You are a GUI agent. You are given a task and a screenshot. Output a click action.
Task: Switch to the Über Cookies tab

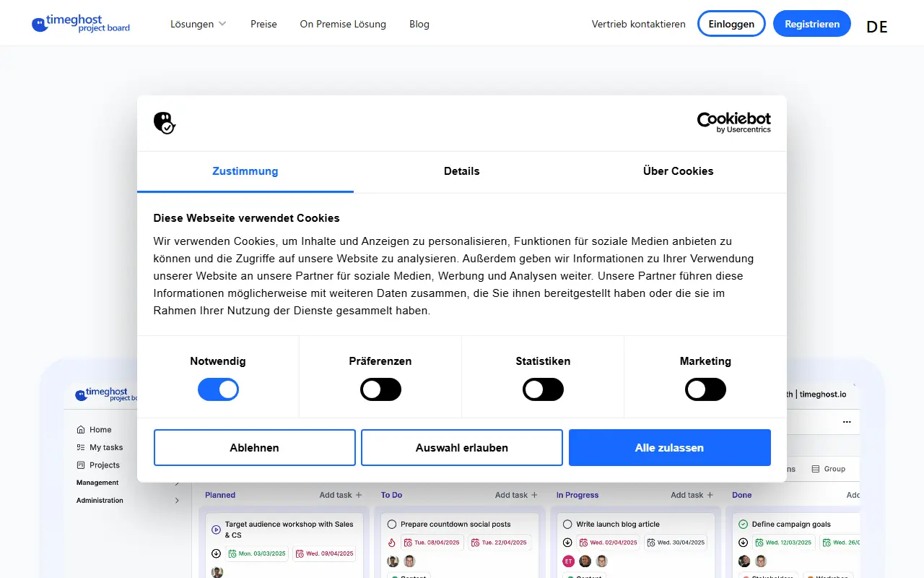point(679,171)
